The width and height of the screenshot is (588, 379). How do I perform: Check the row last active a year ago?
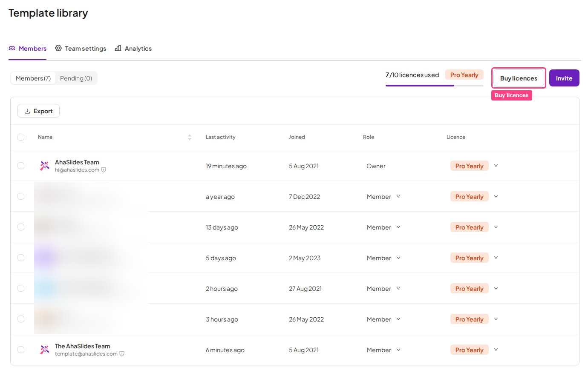click(21, 196)
